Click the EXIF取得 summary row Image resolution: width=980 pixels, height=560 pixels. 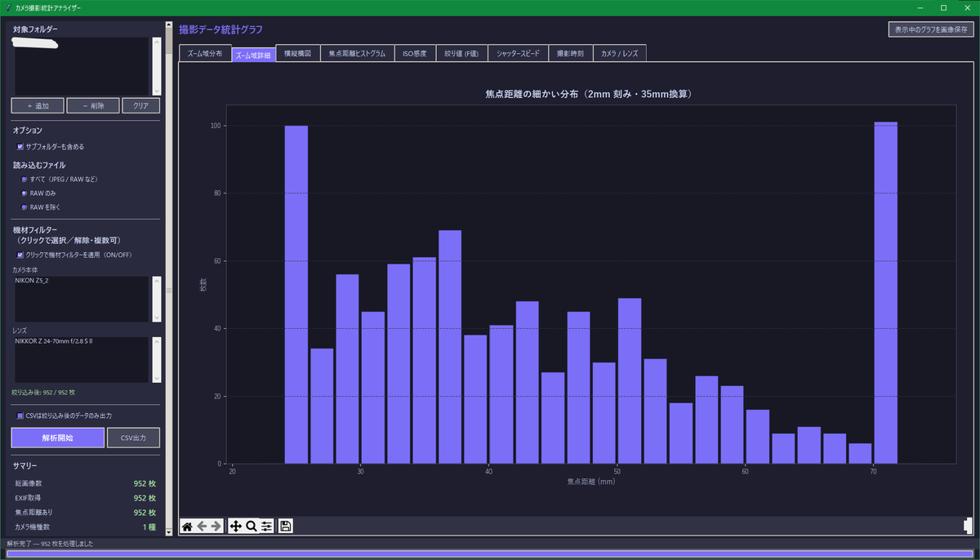click(85, 498)
